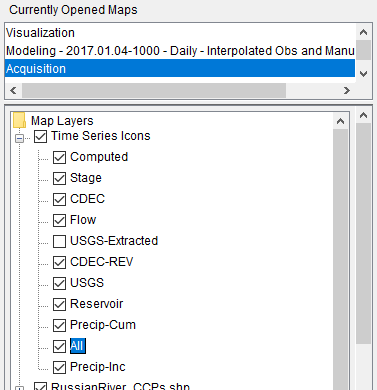The height and width of the screenshot is (390, 377).
Task: Select the Reservoir tree label
Action: point(97,304)
